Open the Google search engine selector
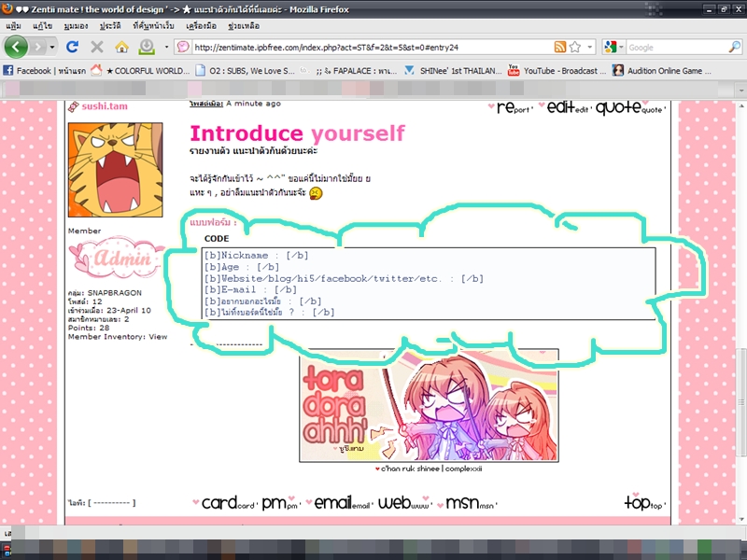 point(613,47)
